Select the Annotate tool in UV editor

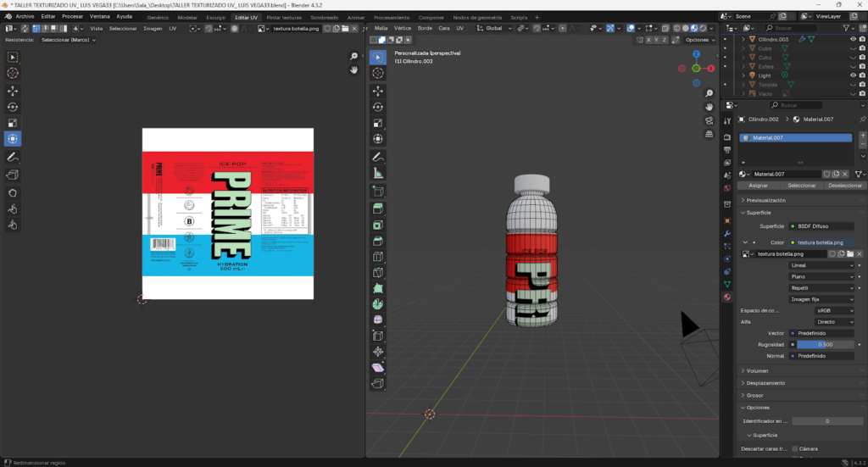click(x=13, y=157)
